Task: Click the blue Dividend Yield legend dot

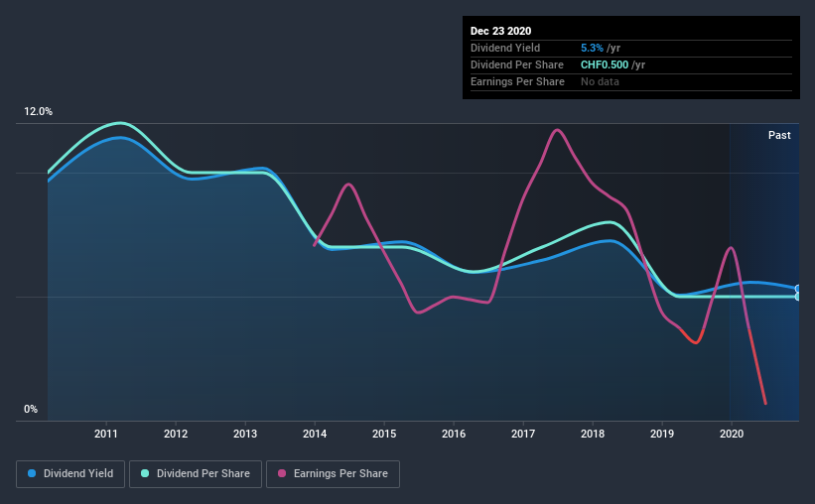Action: point(32,473)
